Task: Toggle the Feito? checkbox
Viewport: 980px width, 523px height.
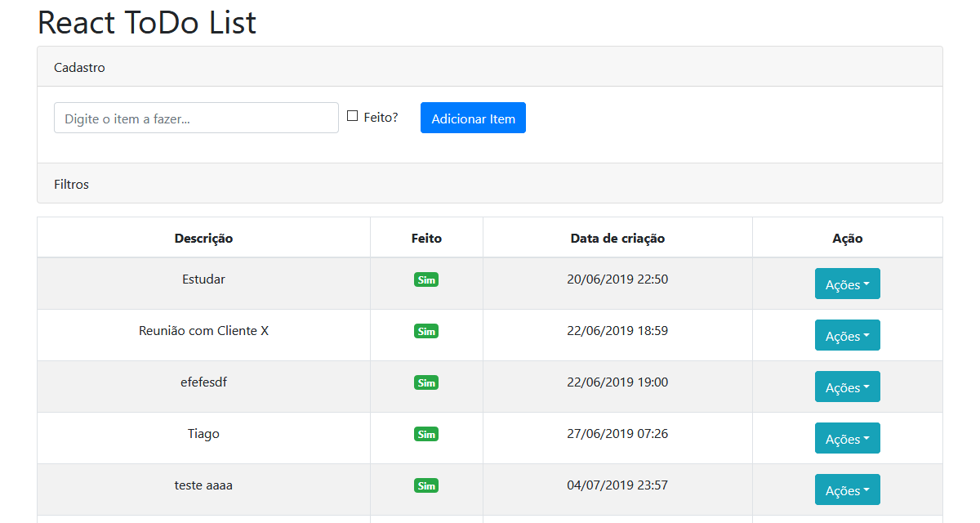Action: click(x=353, y=116)
